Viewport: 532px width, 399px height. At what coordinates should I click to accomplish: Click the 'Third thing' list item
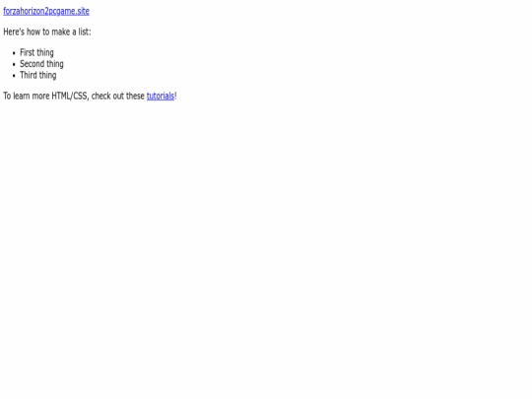coord(38,75)
